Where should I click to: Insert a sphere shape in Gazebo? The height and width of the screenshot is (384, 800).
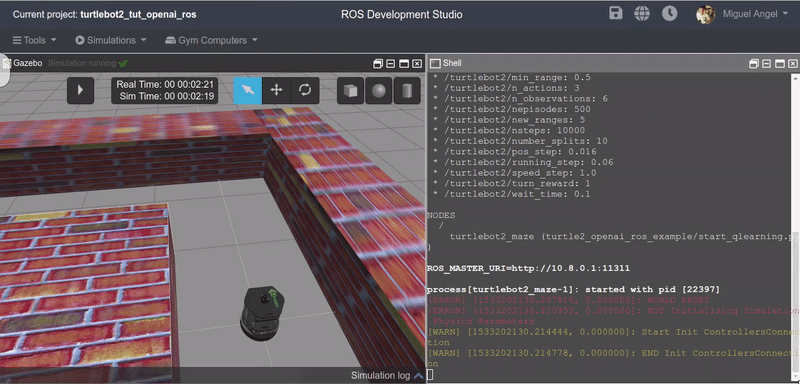pos(379,90)
